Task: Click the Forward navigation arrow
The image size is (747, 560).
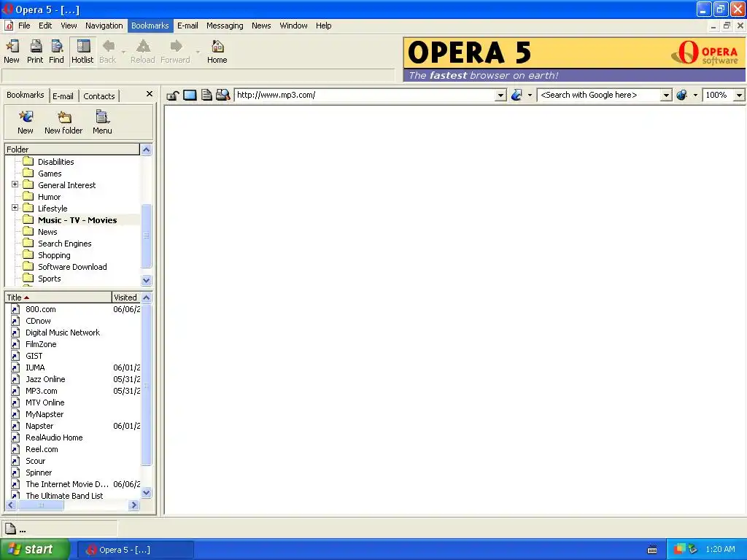Action: (176, 51)
